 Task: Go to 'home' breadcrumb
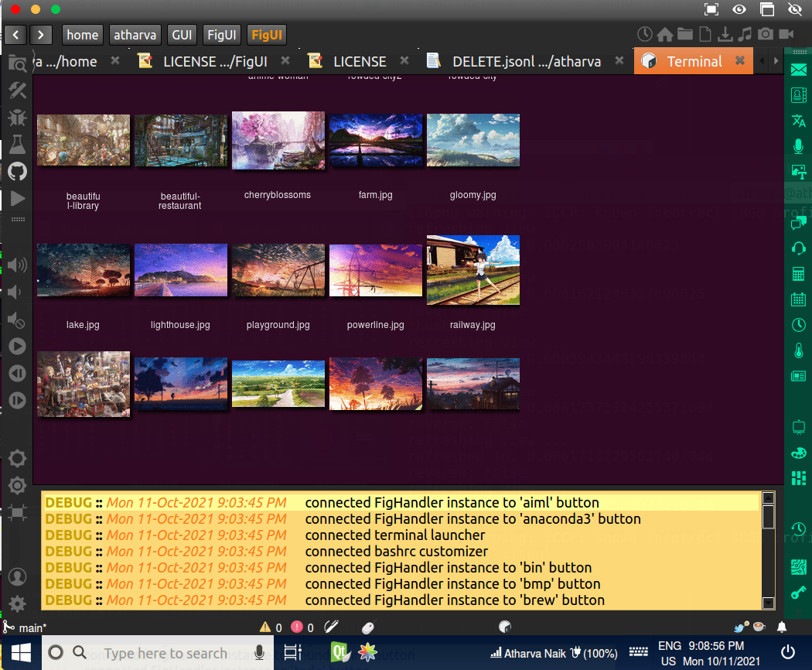click(82, 35)
